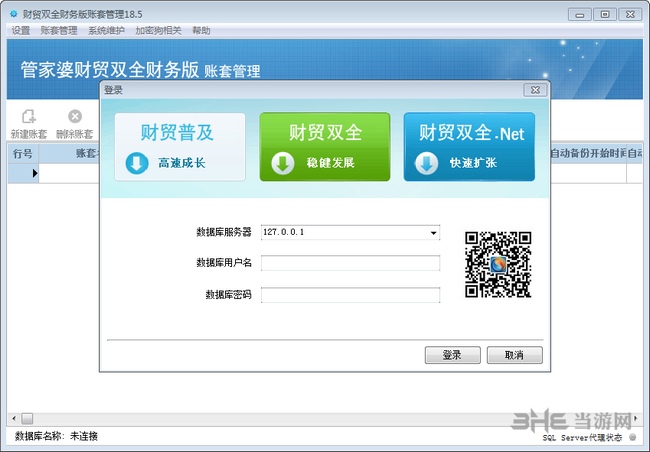Click the 行号 column header
Screen dimensions: 650x452
click(x=23, y=154)
